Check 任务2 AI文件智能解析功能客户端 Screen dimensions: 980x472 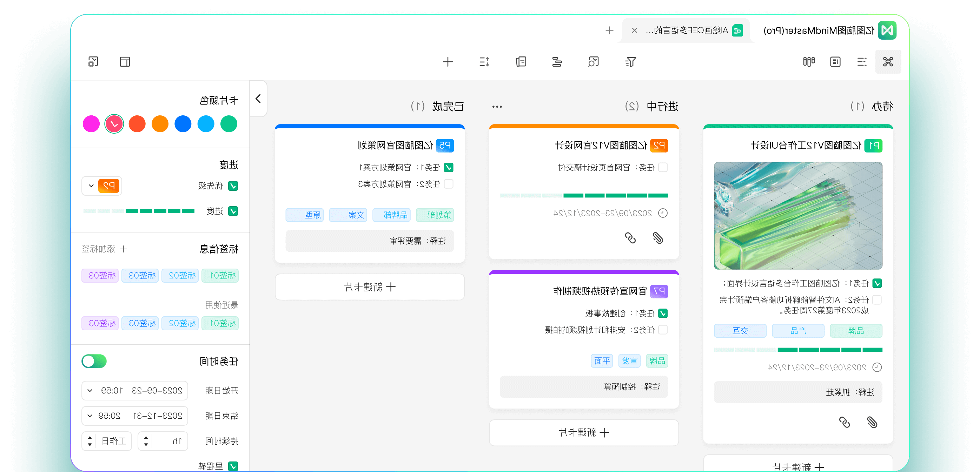877,300
